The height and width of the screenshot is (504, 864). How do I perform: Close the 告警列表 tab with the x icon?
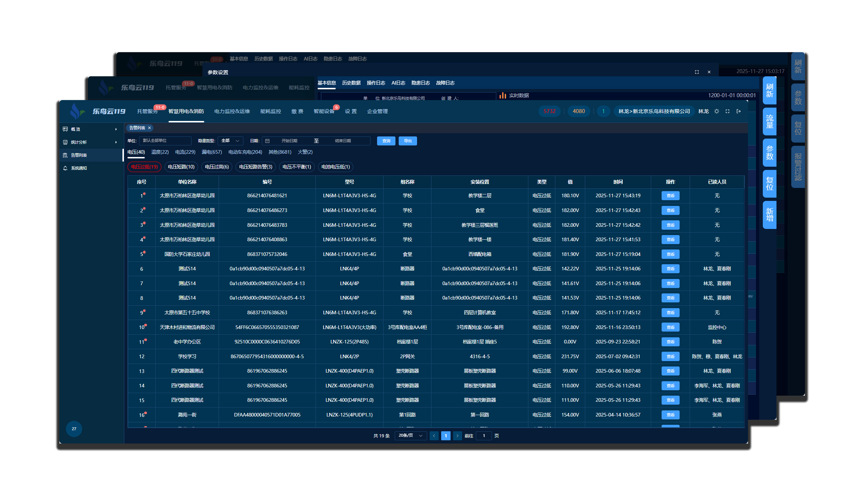coord(149,128)
